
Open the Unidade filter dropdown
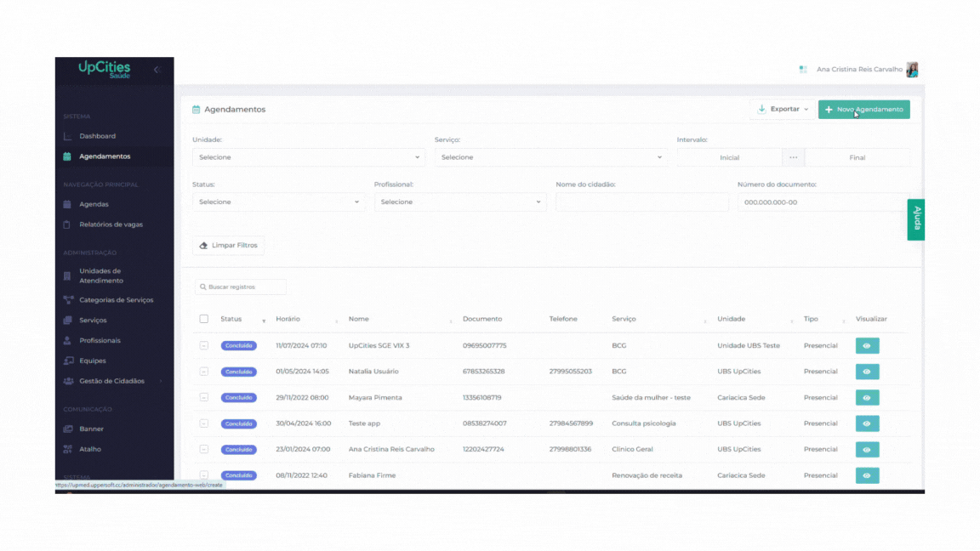pos(309,157)
